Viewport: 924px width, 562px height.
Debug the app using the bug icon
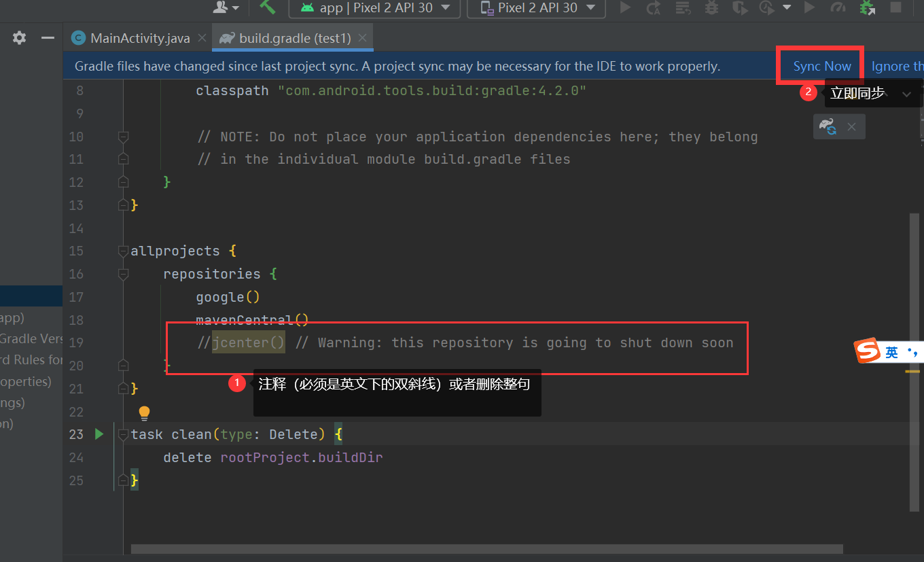(x=711, y=9)
